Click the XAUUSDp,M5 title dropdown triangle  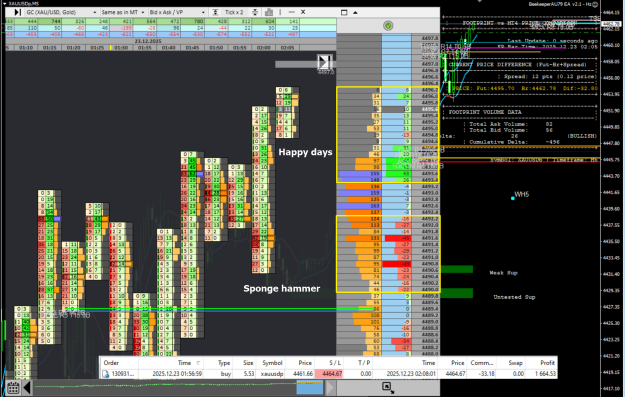pyautogui.click(x=4, y=3)
